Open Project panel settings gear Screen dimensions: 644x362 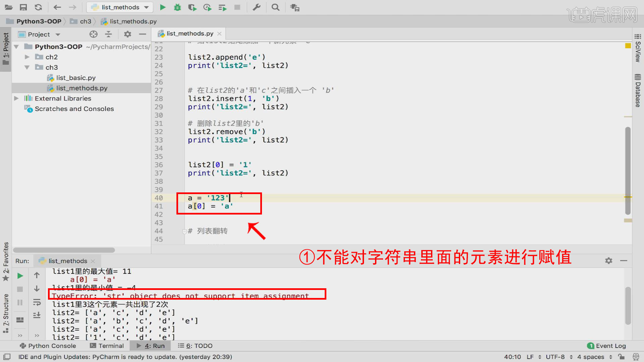[x=127, y=34]
